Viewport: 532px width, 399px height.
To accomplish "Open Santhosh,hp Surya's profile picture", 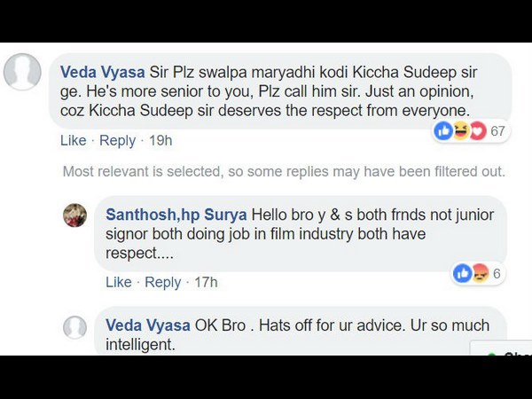I will (75, 215).
